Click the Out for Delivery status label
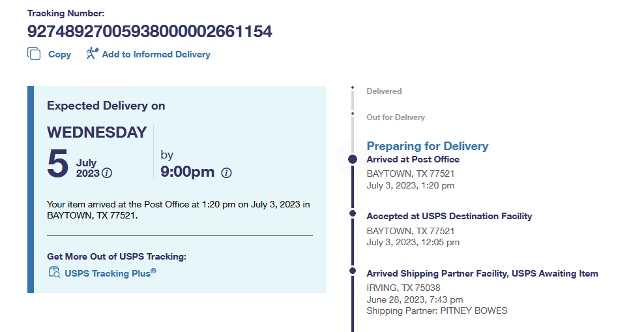 click(395, 117)
